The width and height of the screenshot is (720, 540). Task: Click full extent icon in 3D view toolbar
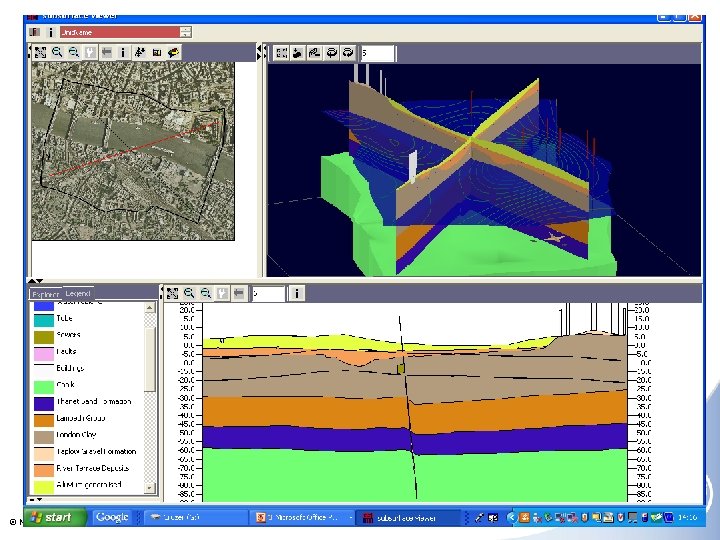281,52
